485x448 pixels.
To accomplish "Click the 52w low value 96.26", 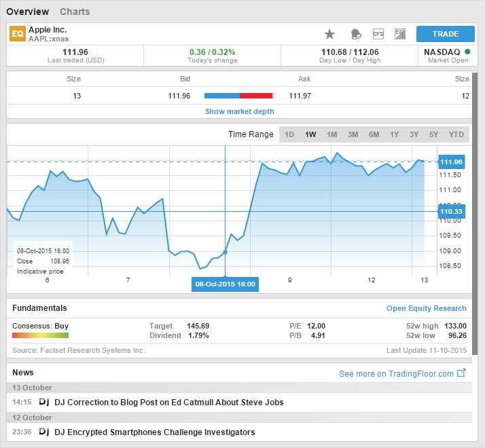I will [457, 335].
